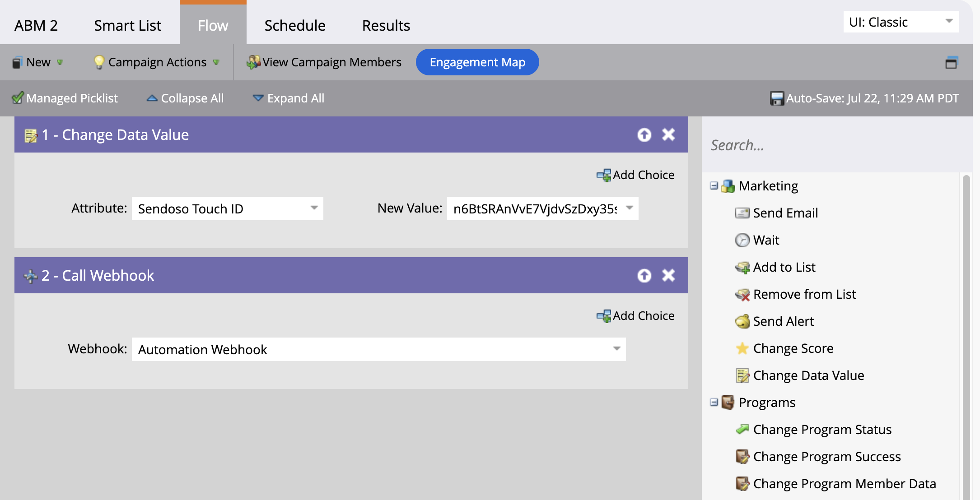The height and width of the screenshot is (500, 980).
Task: Delete the Change Data Value flow step
Action: [668, 134]
